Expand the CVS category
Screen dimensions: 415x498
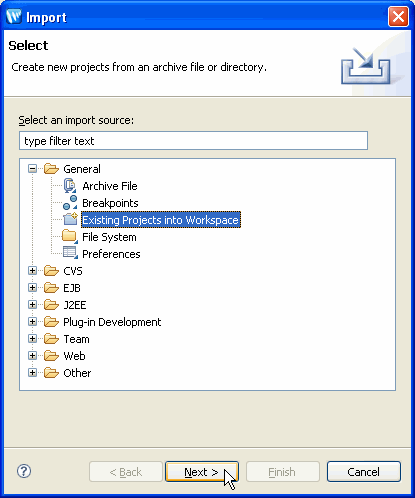32,271
